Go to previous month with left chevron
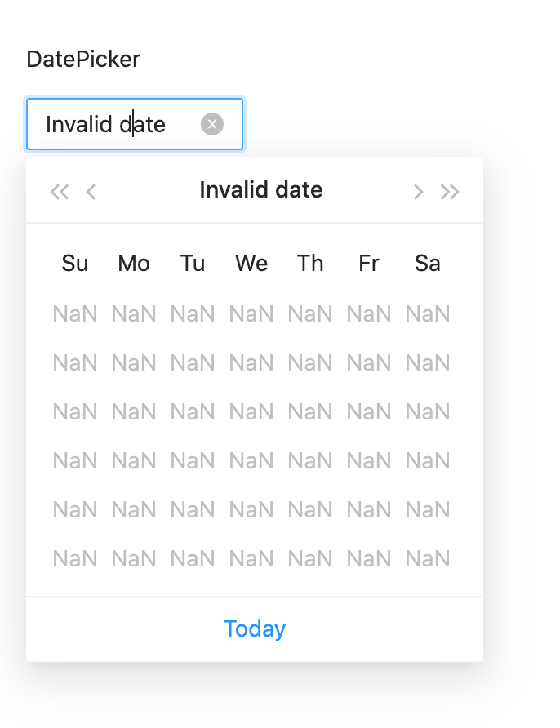 [90, 191]
